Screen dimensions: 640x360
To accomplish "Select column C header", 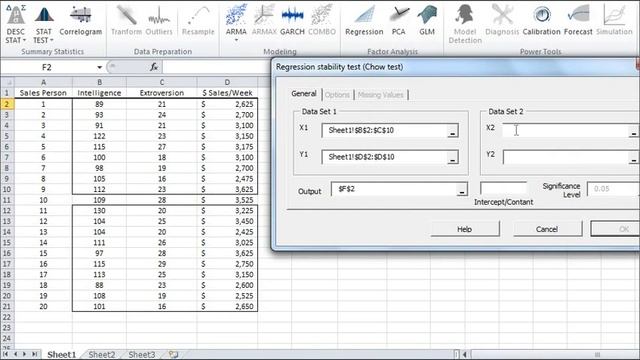I will pos(162,82).
